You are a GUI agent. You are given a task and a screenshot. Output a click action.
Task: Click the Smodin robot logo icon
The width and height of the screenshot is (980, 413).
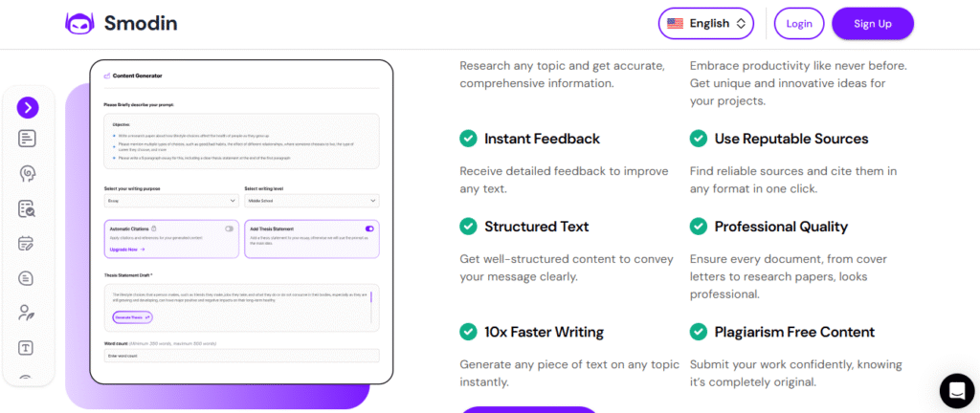[x=79, y=24]
